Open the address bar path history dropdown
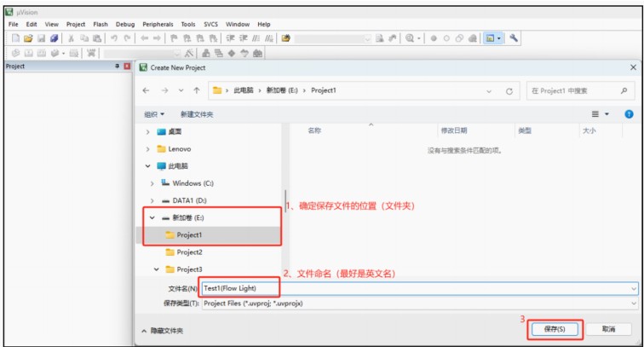The image size is (644, 347). coord(489,91)
